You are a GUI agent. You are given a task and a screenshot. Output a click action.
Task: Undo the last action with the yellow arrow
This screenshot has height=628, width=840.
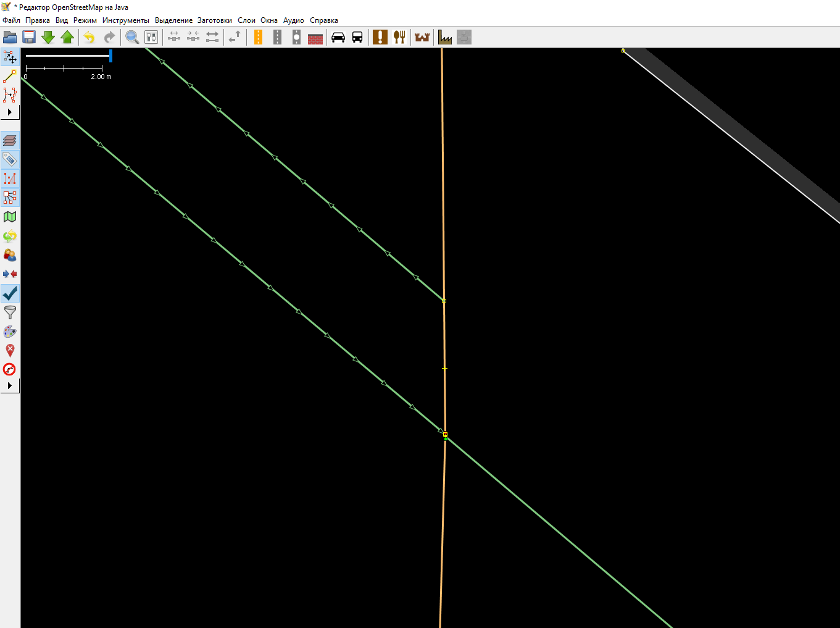[x=89, y=37]
